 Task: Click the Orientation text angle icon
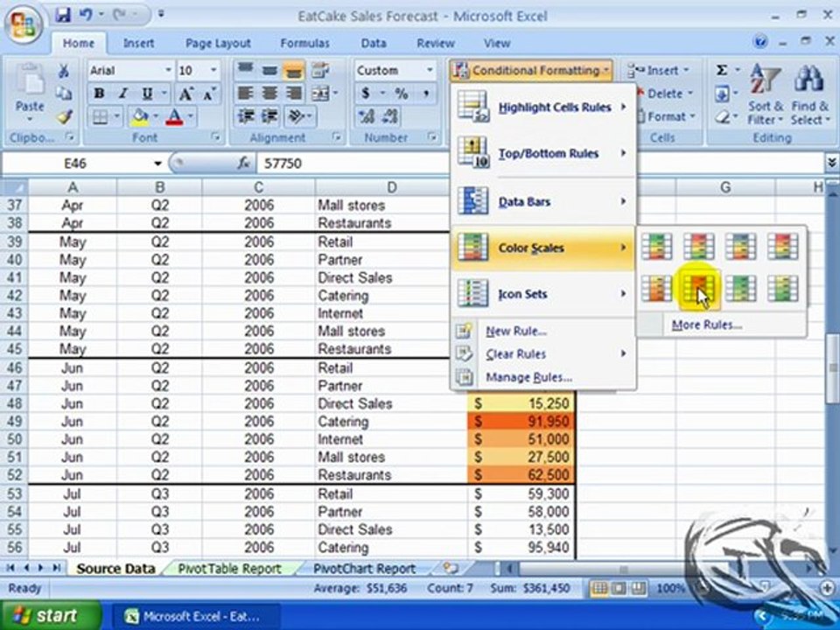tap(295, 116)
